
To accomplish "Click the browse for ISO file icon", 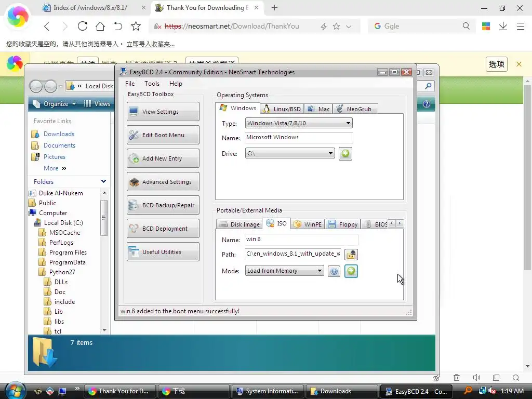I will pyautogui.click(x=351, y=255).
